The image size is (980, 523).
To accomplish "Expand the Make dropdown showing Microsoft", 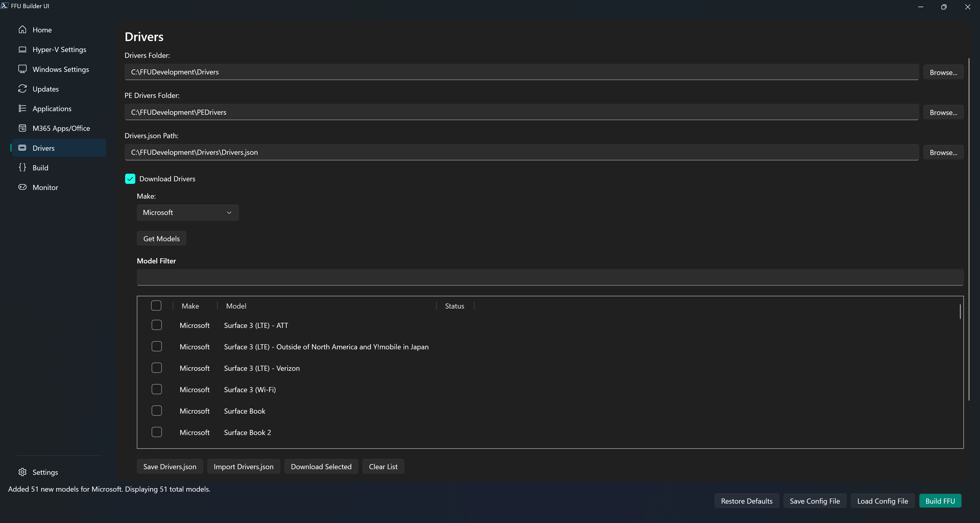I will 188,212.
